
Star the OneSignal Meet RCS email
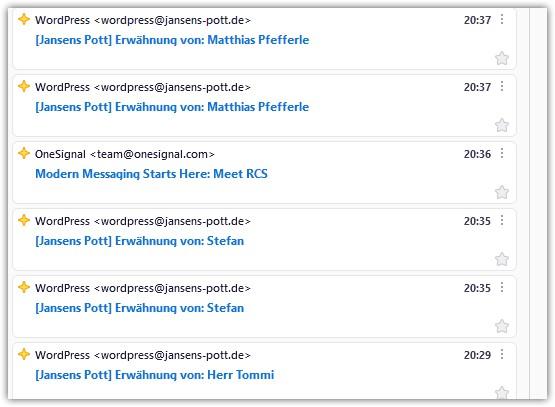(502, 192)
